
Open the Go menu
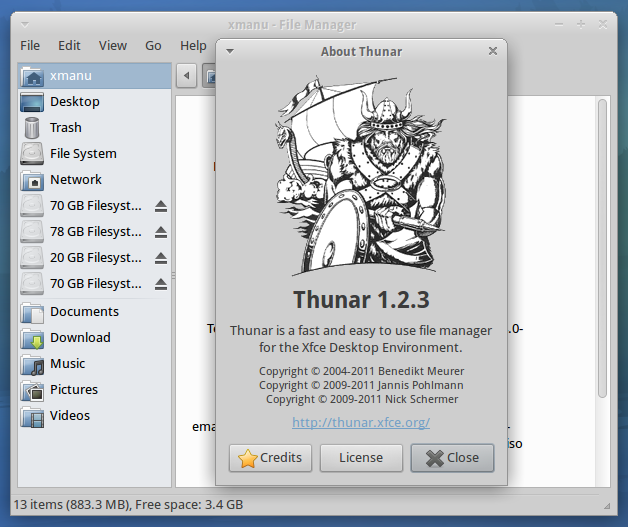[153, 46]
